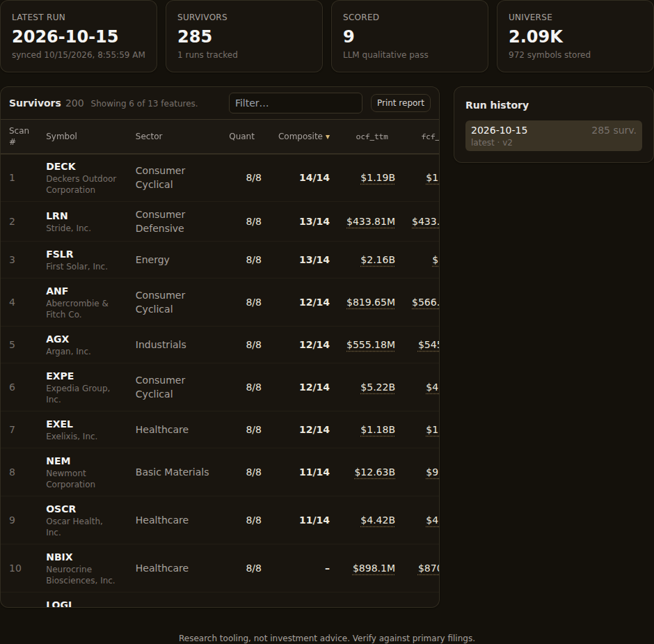Screen dimensions: 654x644
Task: Click the Print report button
Action: click(x=401, y=103)
